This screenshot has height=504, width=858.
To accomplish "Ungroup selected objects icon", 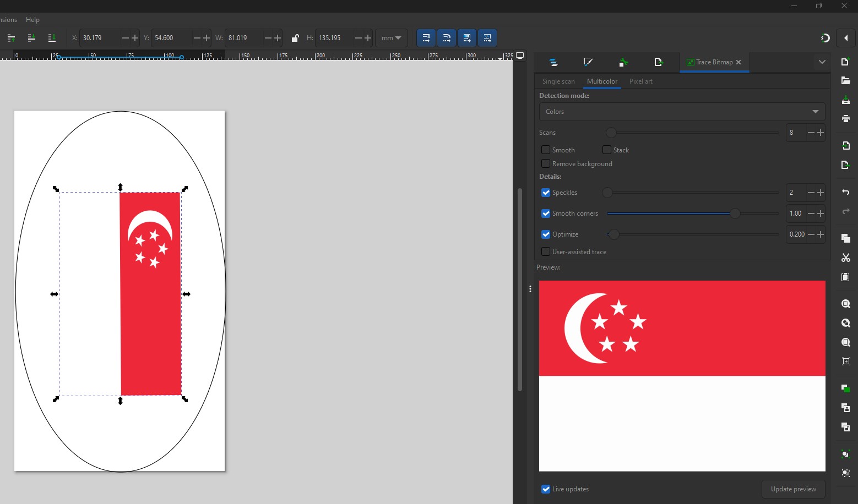I will pos(845,473).
